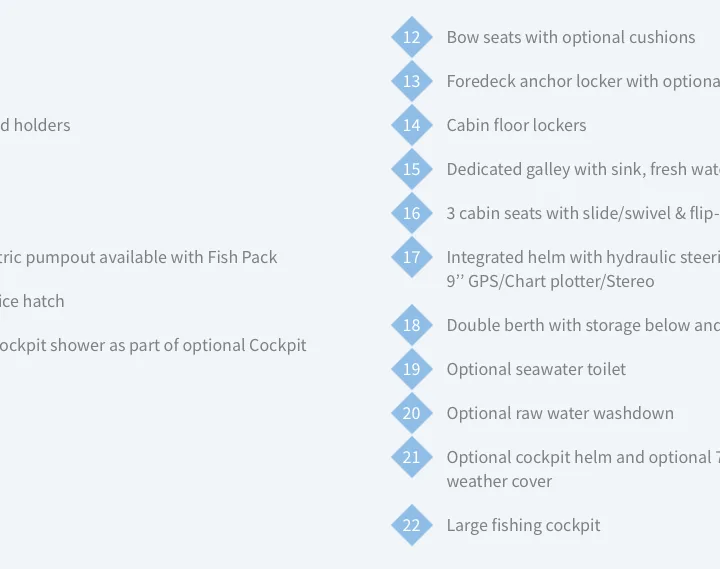
Task: Click 'Bow seats with optional cushions' text
Action: tap(571, 37)
